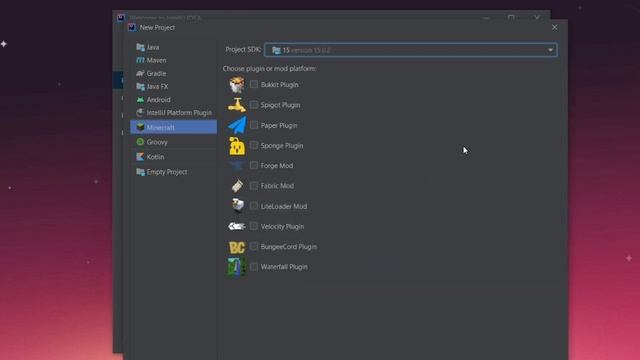Image resolution: width=640 pixels, height=360 pixels.
Task: Click the Fabric Mod icon
Action: 237,186
